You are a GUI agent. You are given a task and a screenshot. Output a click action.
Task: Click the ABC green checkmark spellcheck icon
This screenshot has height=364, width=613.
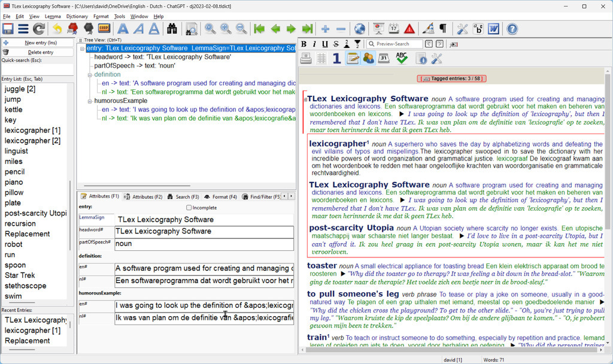(402, 58)
